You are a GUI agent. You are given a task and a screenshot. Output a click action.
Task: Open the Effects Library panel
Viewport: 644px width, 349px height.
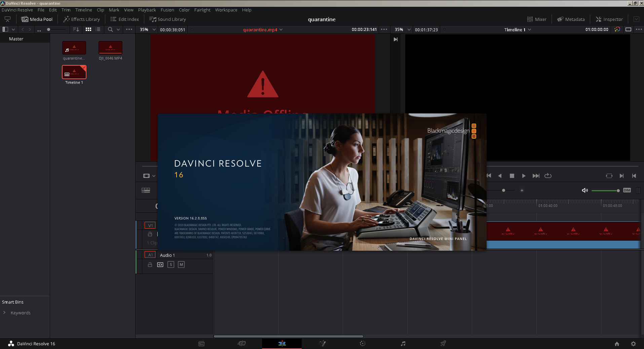point(82,19)
